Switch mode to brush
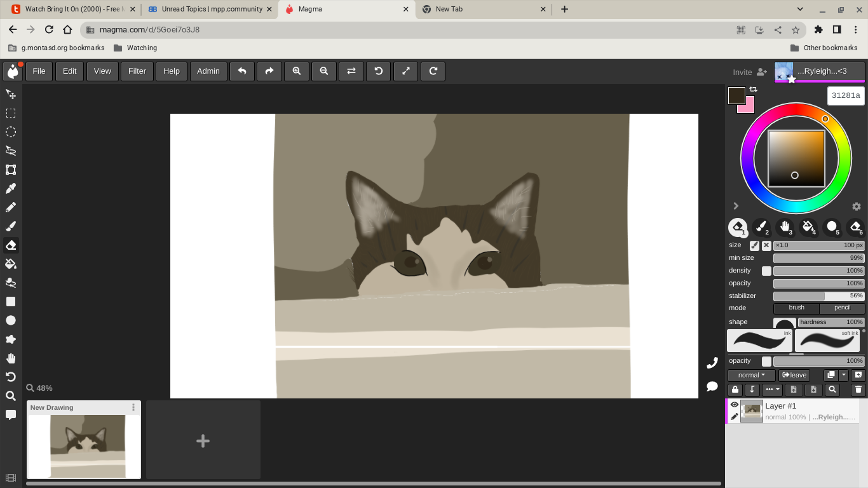 [x=796, y=308]
